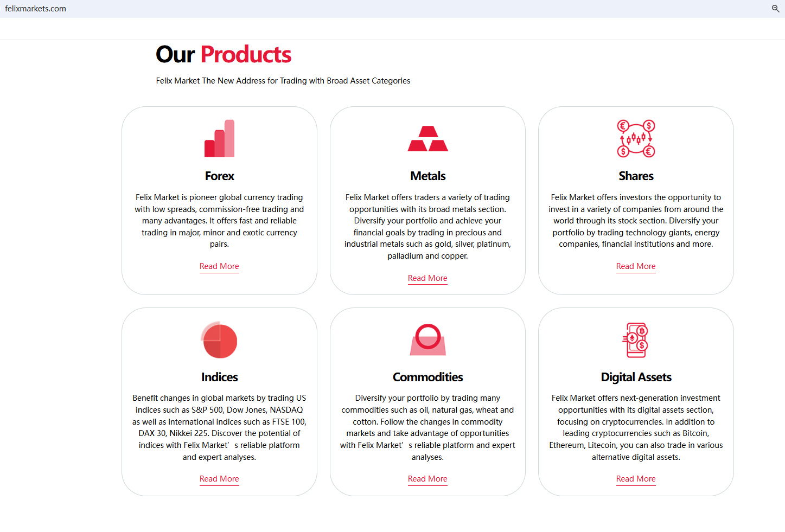Screen dimensions: 785x532
Task: Click the Digital Assets crypto phone icon
Action: click(x=636, y=340)
